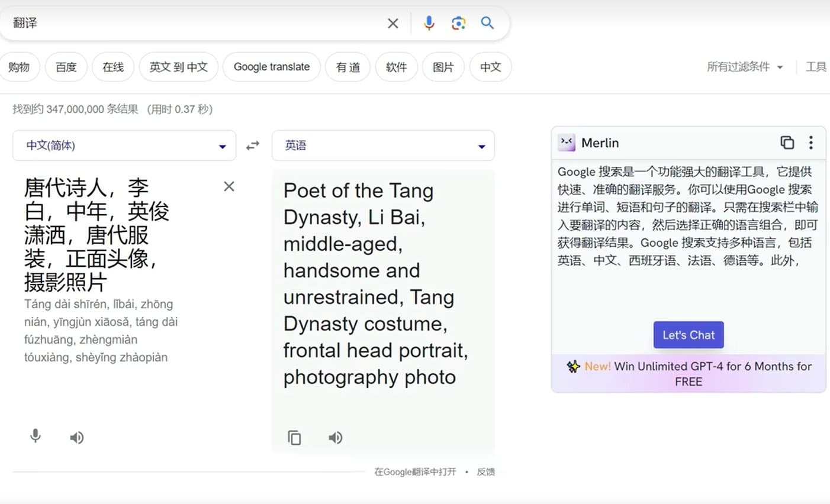Open Merlin's three-dot options menu
830x504 pixels.
click(x=811, y=143)
